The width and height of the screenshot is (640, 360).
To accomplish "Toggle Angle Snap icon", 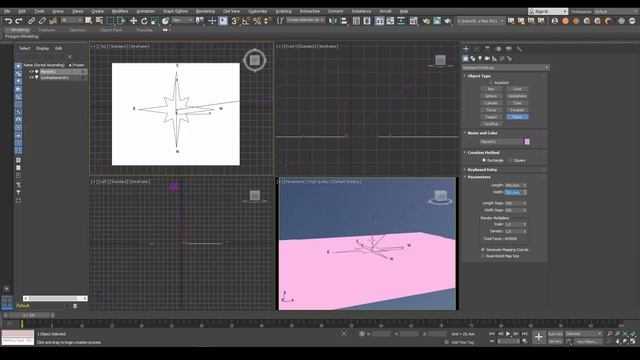I will click(x=246, y=21).
